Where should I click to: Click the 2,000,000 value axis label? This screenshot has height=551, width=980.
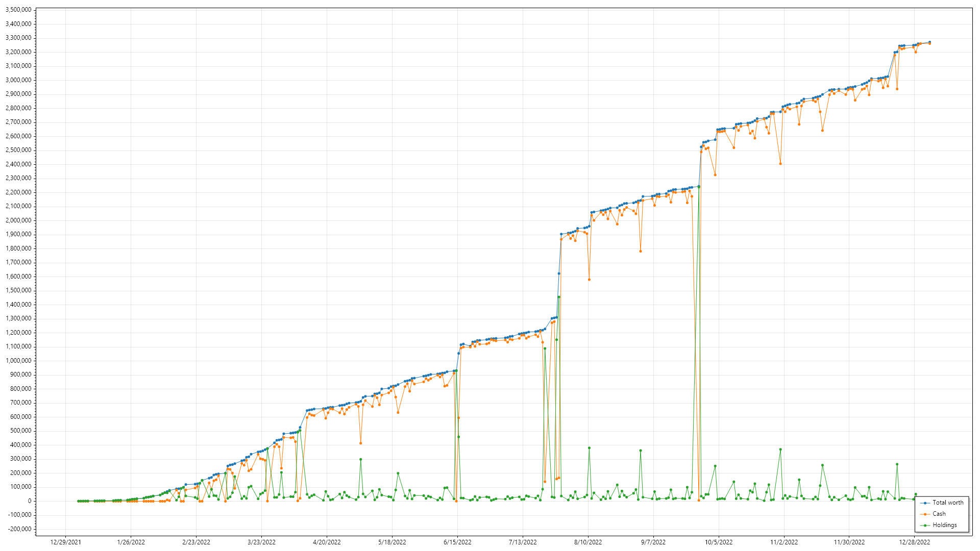click(x=18, y=220)
